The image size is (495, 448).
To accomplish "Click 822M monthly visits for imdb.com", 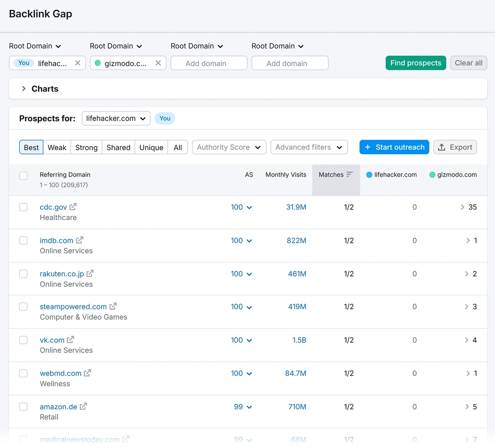I will [x=297, y=241].
